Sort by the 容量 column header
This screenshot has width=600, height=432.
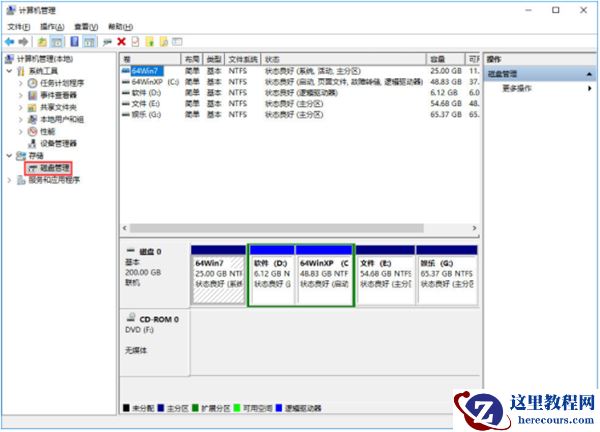(x=445, y=59)
